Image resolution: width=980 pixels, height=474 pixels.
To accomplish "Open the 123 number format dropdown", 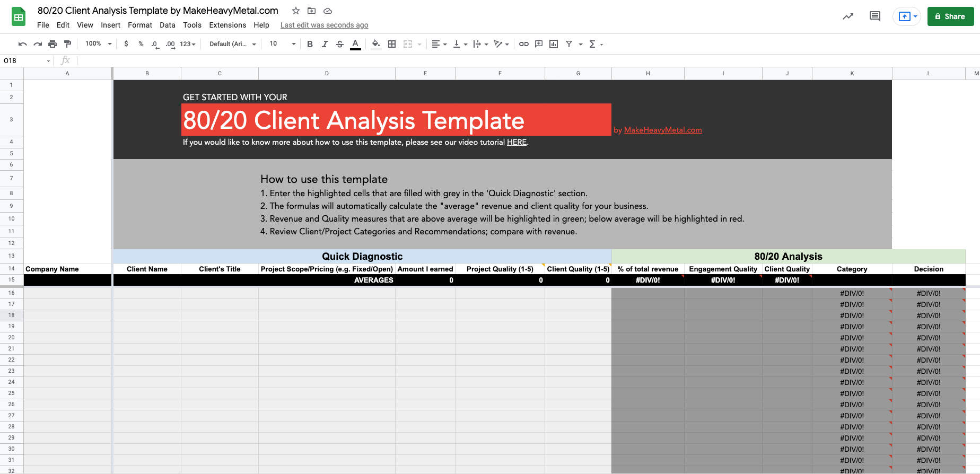I will 188,44.
